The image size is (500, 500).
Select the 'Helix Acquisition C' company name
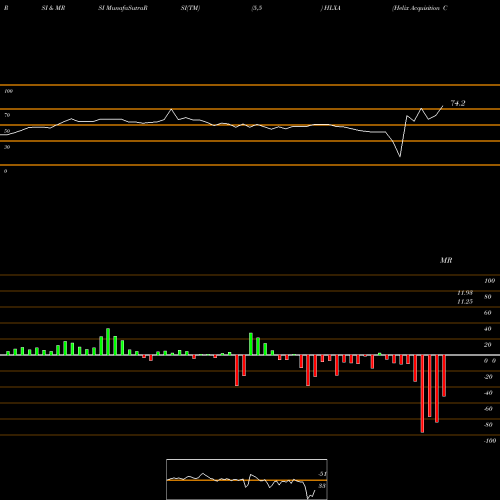click(420, 8)
